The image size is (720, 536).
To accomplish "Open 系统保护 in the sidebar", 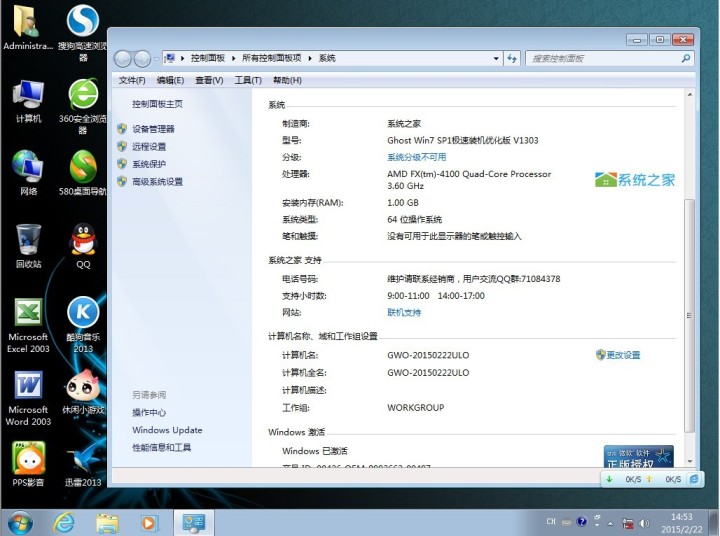I will pos(149,164).
